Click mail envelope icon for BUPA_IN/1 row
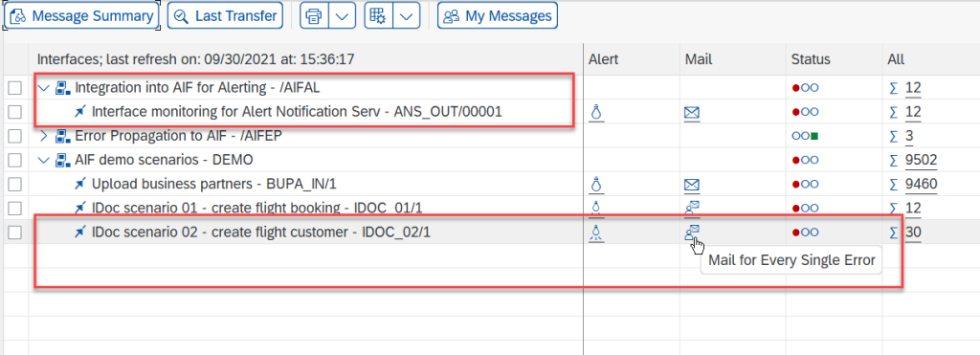This screenshot has width=980, height=355. 692,185
